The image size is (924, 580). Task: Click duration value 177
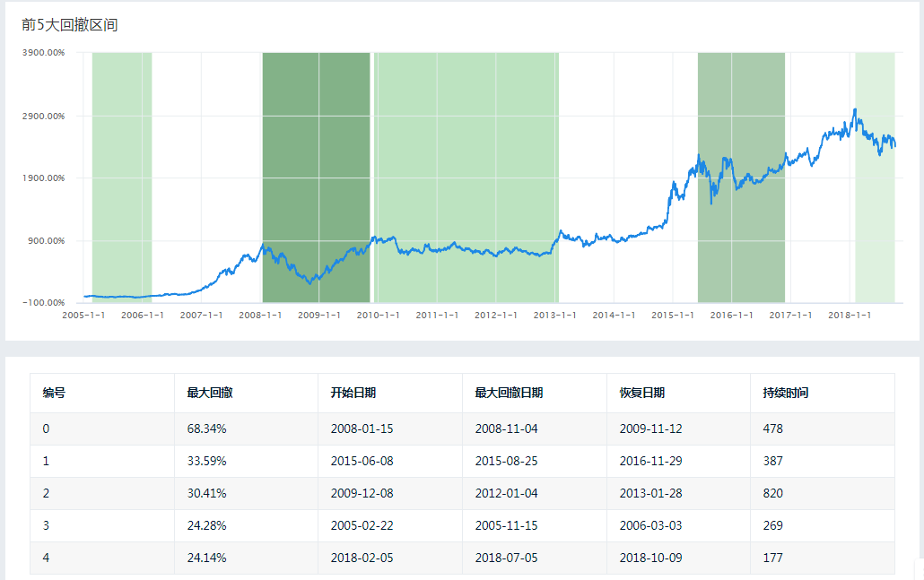[772, 558]
